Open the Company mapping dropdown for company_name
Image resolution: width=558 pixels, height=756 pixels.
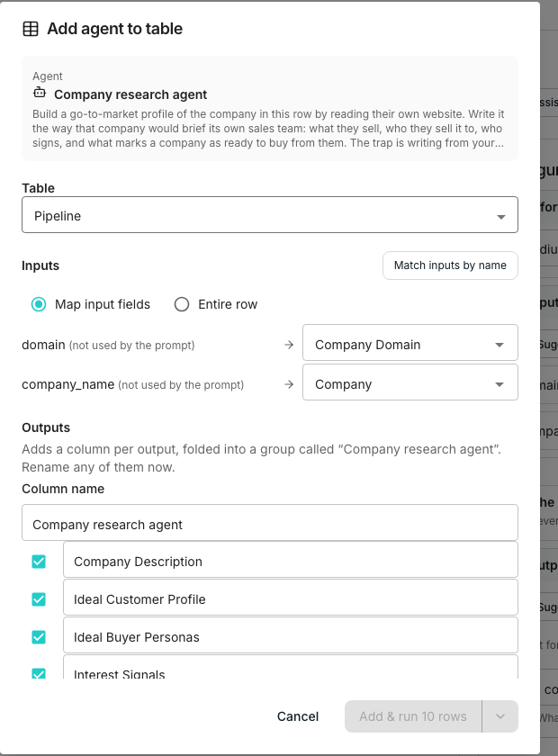409,382
